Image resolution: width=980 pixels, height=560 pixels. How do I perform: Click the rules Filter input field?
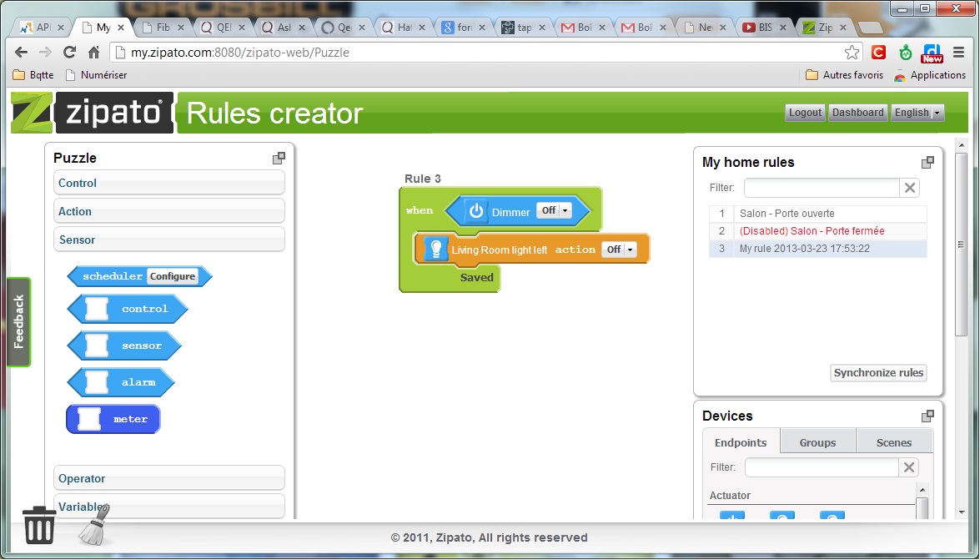[x=822, y=188]
